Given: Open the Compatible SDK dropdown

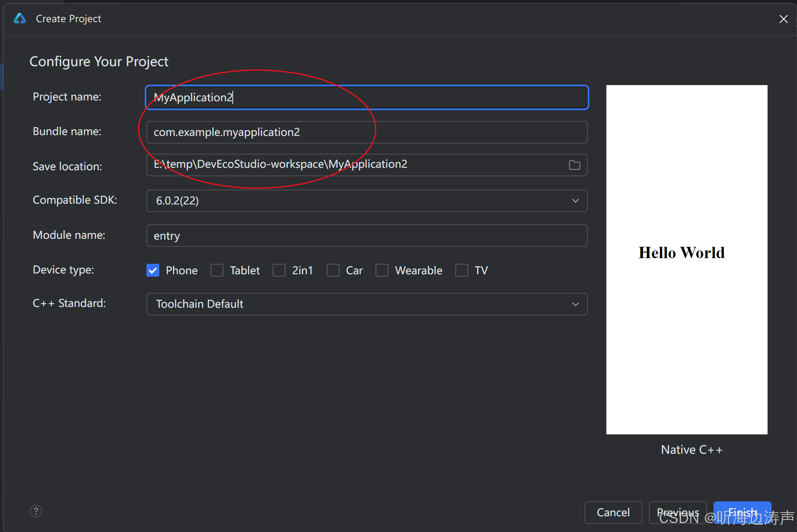Looking at the screenshot, I should pos(367,201).
